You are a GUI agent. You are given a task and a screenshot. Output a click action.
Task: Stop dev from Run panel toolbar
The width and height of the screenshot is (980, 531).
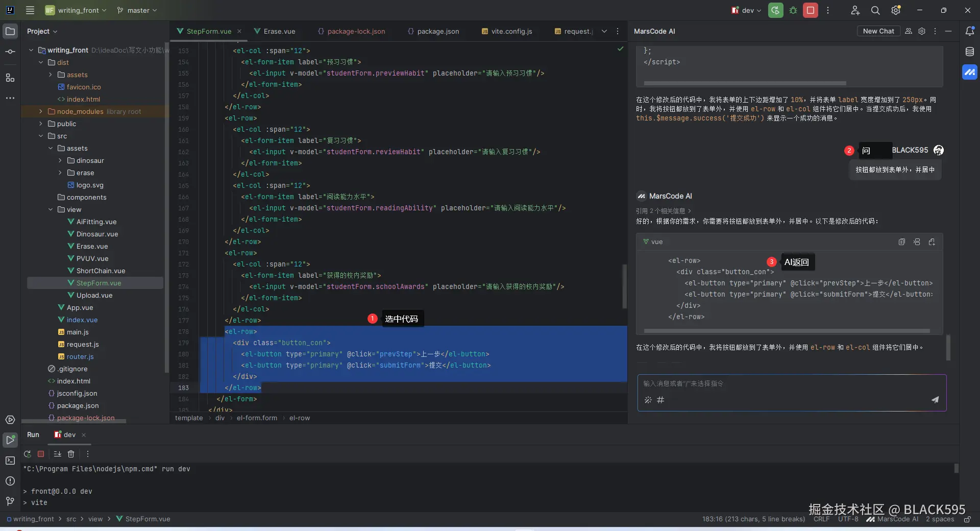[x=41, y=454]
